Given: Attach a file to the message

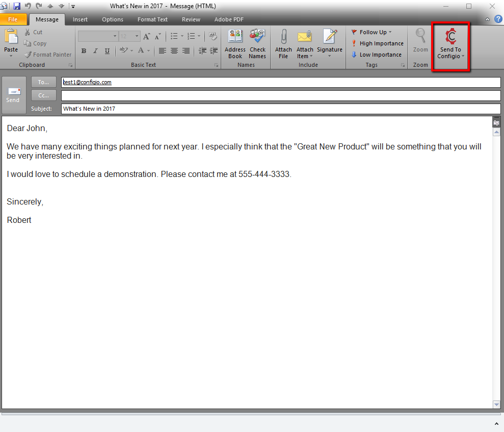Looking at the screenshot, I should (x=283, y=44).
